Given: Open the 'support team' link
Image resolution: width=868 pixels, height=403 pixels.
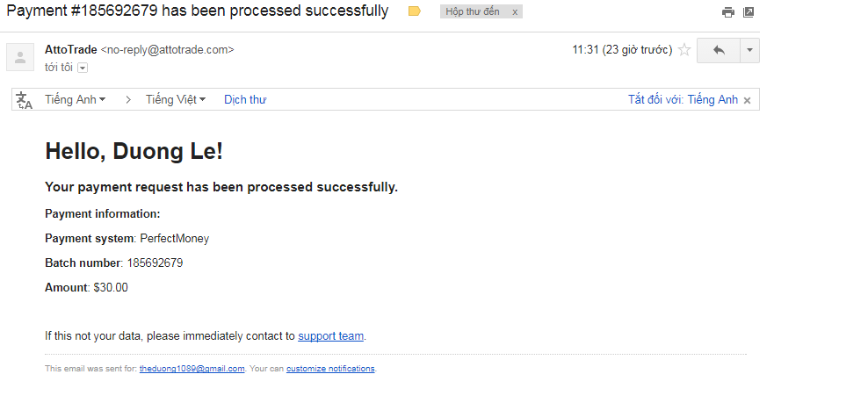Looking at the screenshot, I should tap(330, 335).
